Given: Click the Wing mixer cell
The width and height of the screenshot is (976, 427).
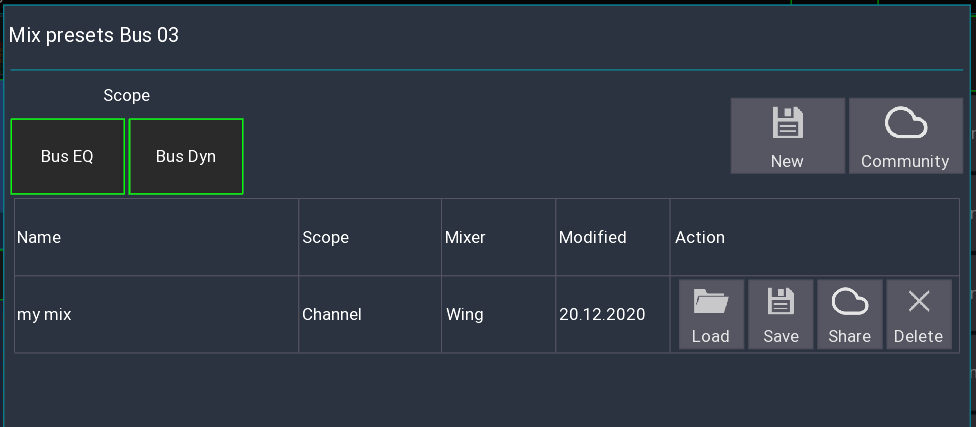Looking at the screenshot, I should [x=464, y=314].
